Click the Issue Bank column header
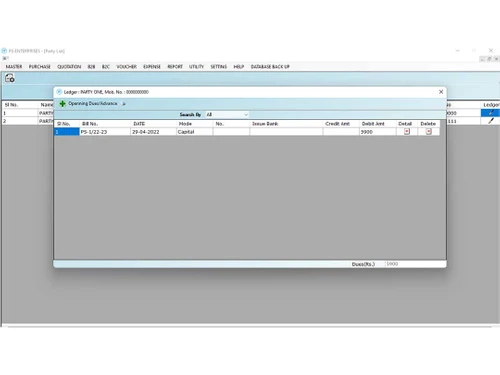The height and width of the screenshot is (375, 500). [286, 124]
